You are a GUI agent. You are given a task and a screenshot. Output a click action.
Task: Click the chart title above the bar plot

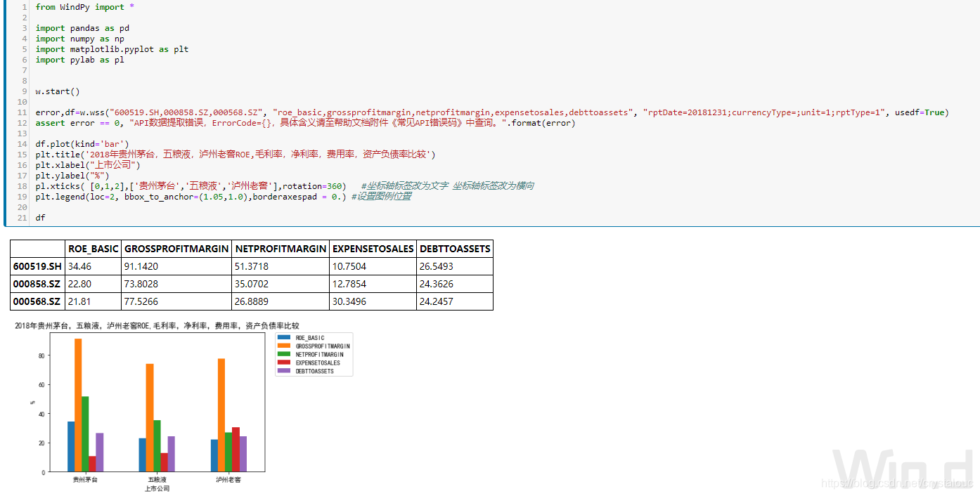[157, 325]
